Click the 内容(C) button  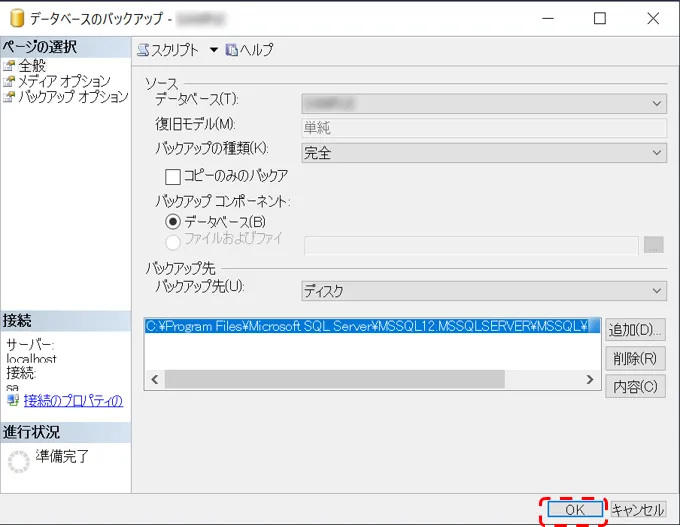coord(635,386)
